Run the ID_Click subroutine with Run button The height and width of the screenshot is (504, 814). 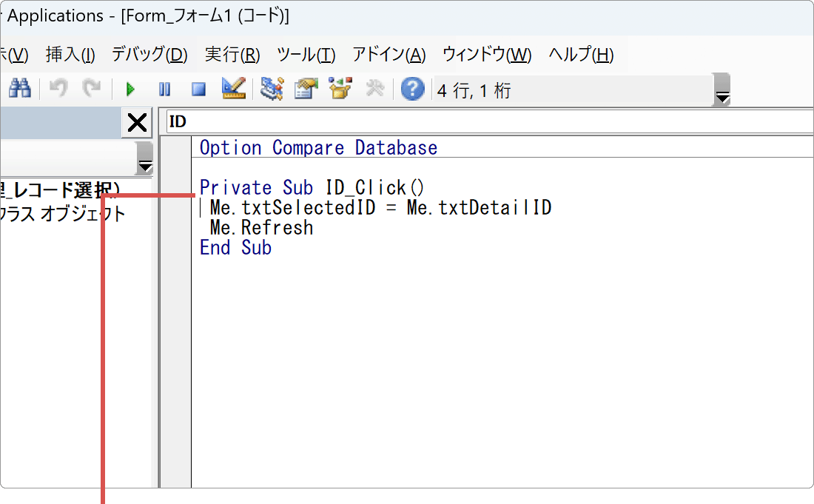[129, 89]
